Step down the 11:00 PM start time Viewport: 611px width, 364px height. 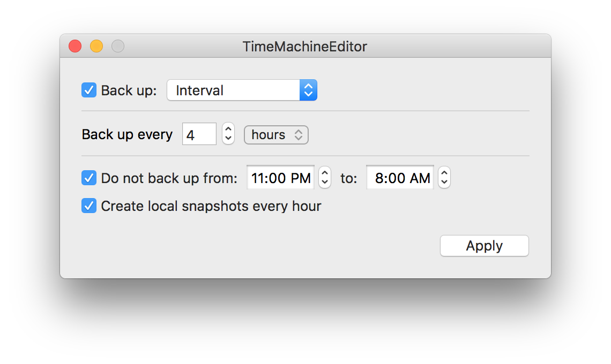point(325,183)
